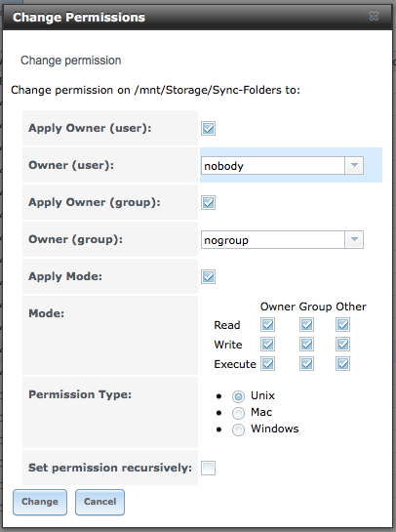Image resolution: width=396 pixels, height=532 pixels.
Task: Remove Owner Execute permission
Action: (268, 364)
